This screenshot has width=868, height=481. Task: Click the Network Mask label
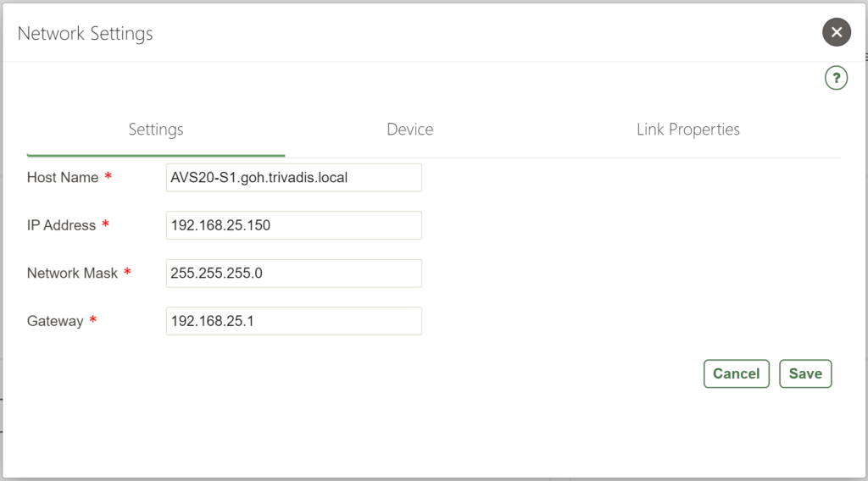click(73, 274)
